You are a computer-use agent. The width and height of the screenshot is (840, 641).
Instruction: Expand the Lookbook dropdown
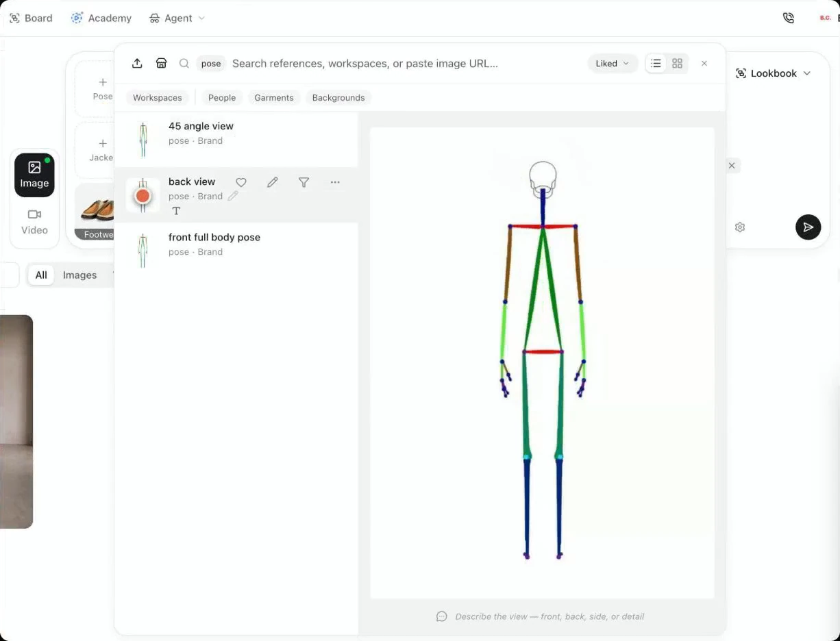[x=774, y=73]
